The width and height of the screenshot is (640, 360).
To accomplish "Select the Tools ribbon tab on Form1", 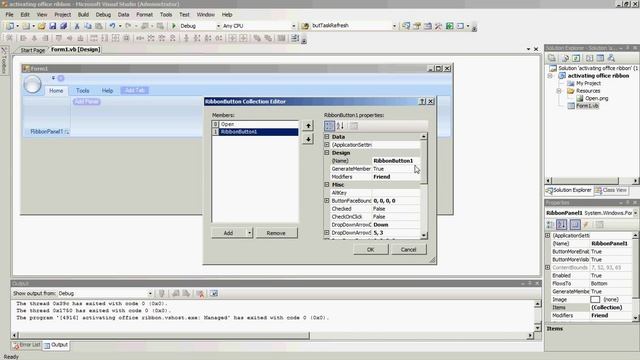I will coord(82,91).
